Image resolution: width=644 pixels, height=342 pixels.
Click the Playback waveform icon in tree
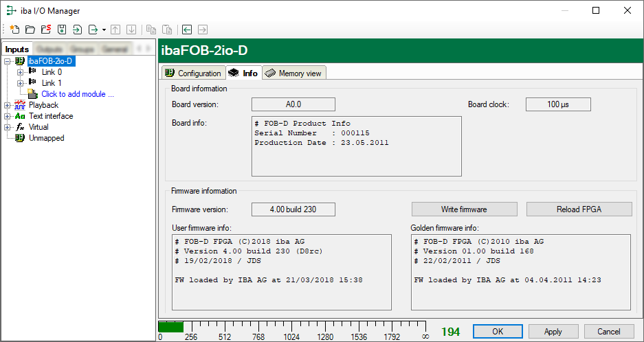(20, 105)
